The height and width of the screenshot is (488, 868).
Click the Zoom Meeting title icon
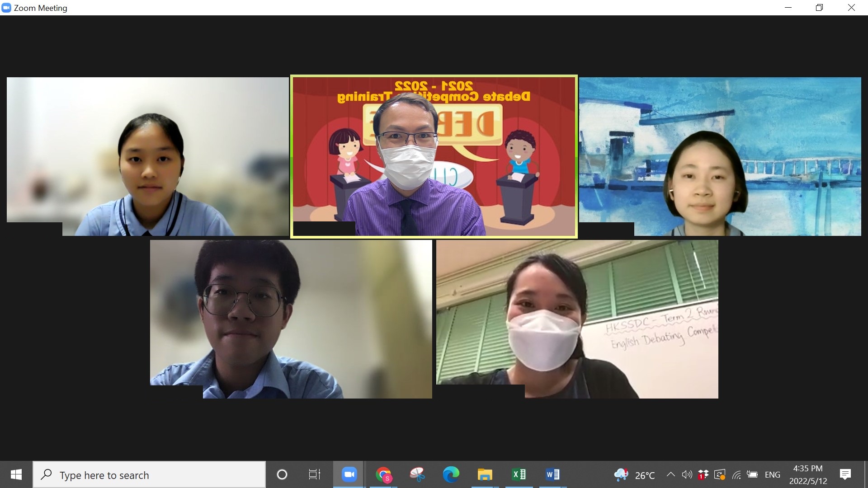tap(6, 8)
